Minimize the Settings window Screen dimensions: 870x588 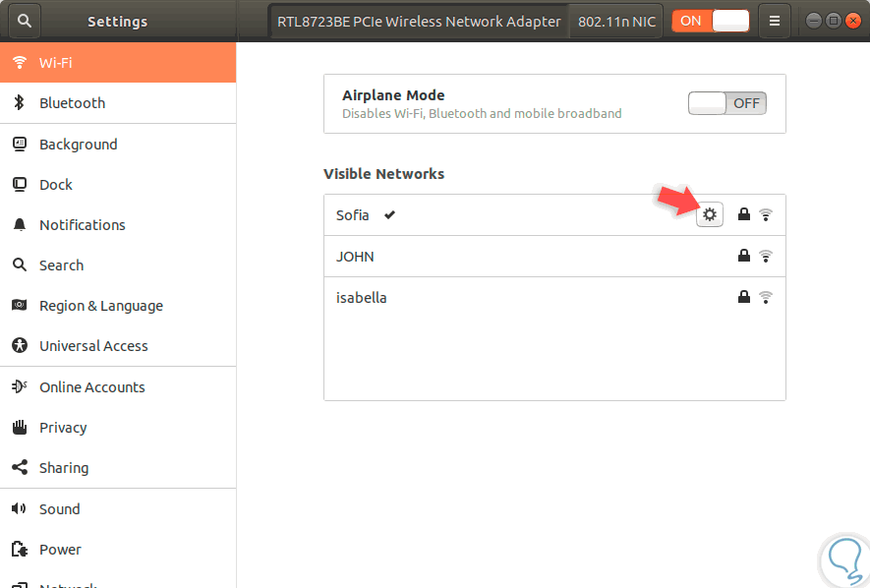tap(813, 21)
